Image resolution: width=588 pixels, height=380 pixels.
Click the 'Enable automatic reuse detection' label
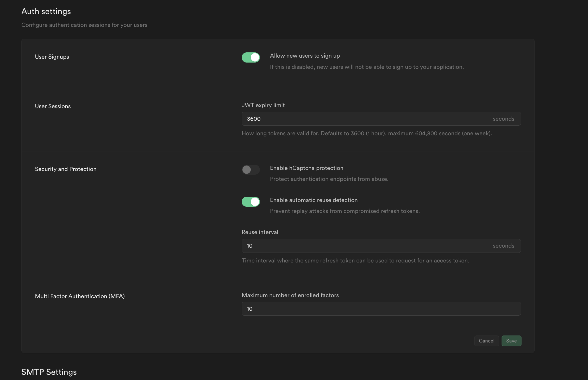[x=314, y=200]
